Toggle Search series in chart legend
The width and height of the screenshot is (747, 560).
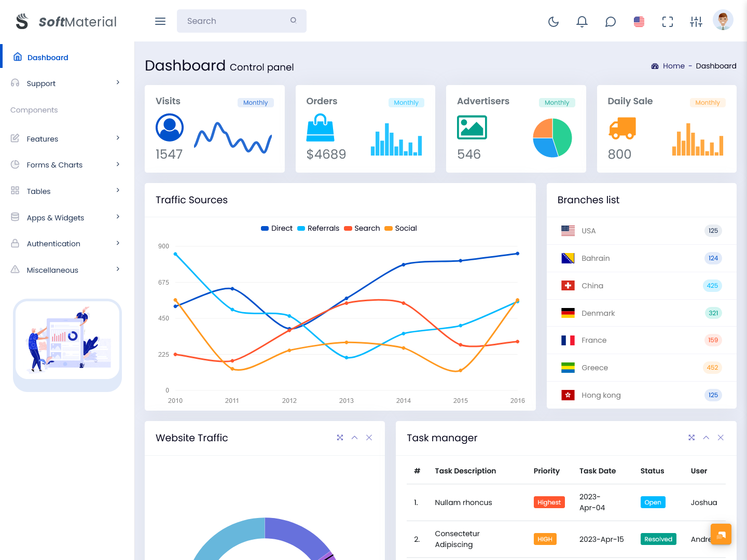pyautogui.click(x=362, y=228)
